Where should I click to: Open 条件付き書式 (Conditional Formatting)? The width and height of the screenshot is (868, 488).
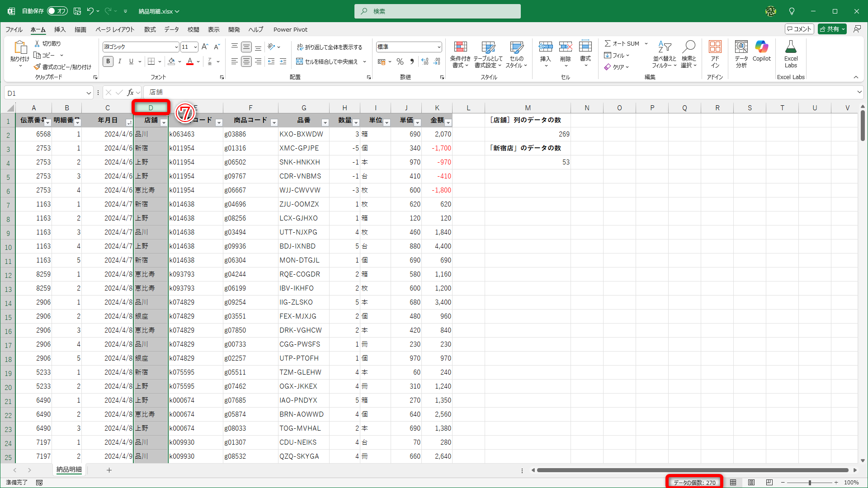pos(461,54)
